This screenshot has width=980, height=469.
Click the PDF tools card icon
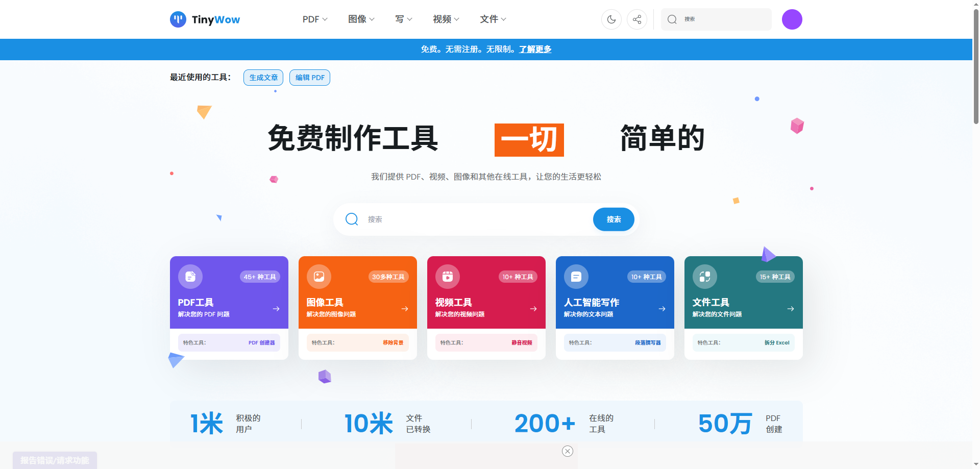click(190, 277)
